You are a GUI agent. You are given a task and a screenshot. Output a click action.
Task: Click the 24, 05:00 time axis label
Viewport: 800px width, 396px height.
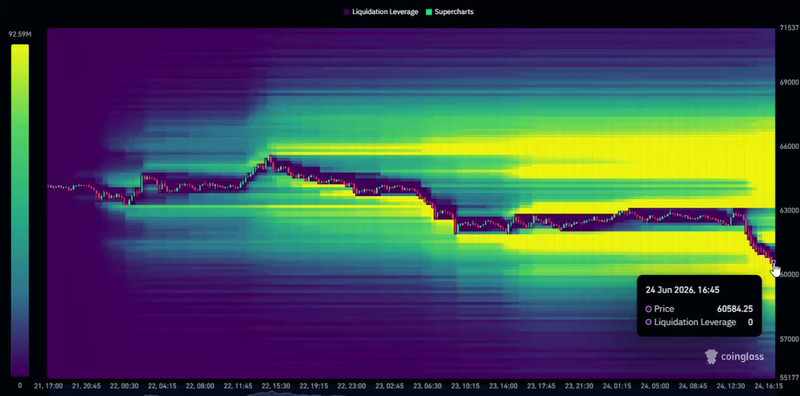point(655,386)
